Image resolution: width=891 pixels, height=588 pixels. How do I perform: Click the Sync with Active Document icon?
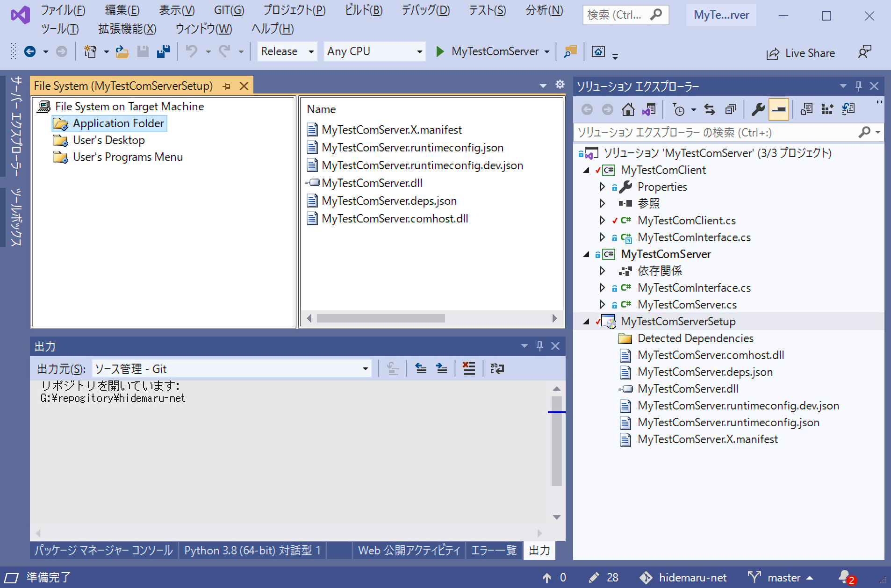[x=710, y=109]
